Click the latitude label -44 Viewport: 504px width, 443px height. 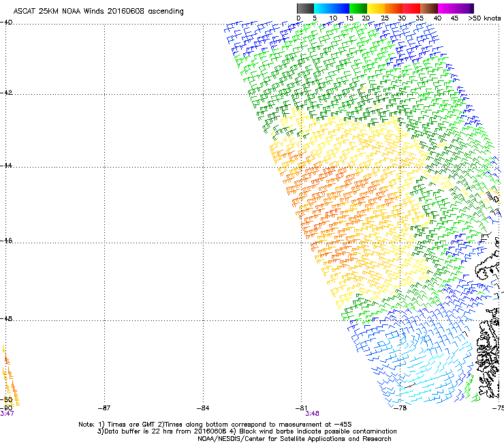point(6,166)
